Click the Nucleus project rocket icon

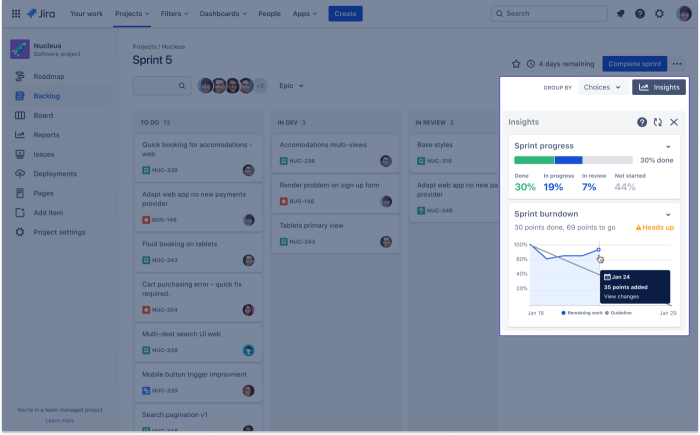(20, 49)
